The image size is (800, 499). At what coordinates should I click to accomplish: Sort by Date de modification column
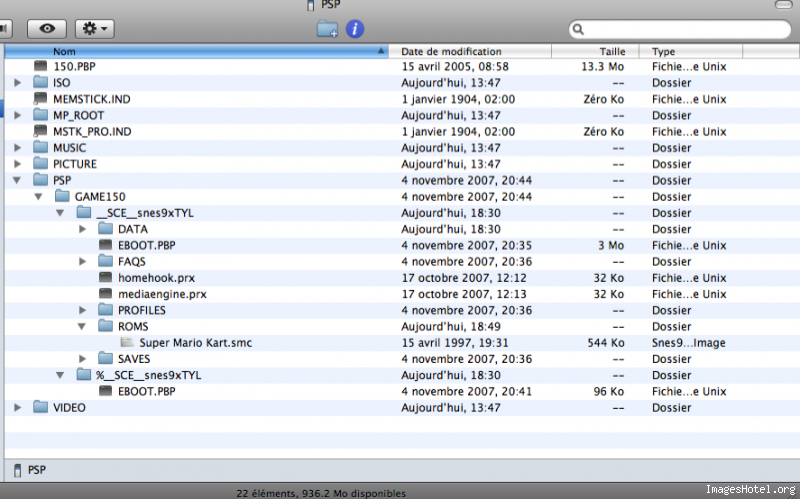pyautogui.click(x=470, y=51)
